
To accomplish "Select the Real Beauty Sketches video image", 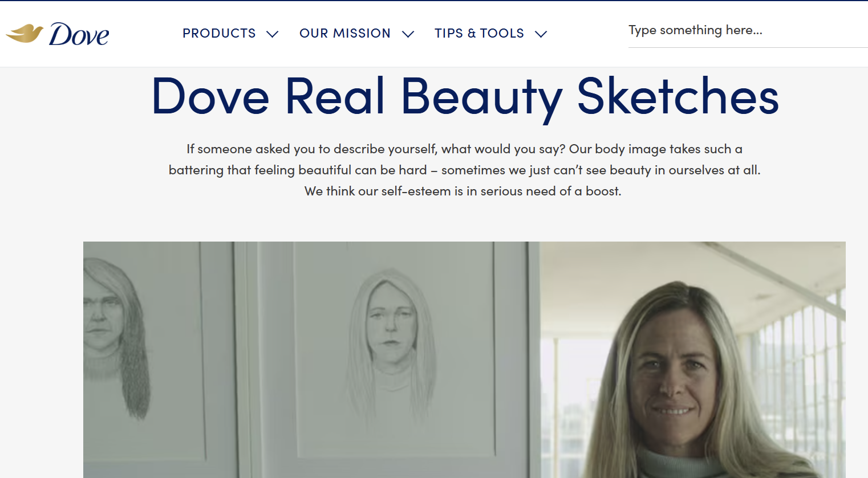I will coord(464,359).
